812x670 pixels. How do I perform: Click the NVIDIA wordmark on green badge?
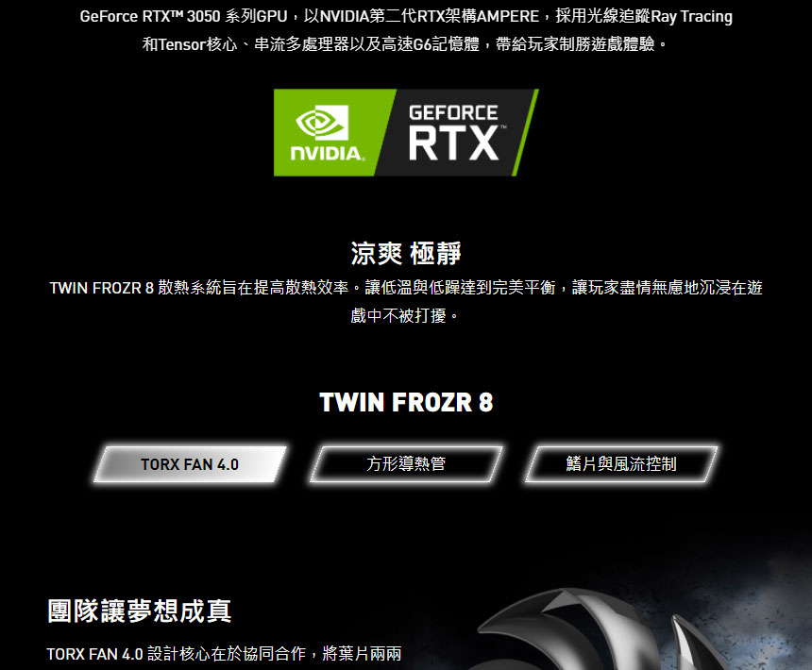(x=327, y=153)
